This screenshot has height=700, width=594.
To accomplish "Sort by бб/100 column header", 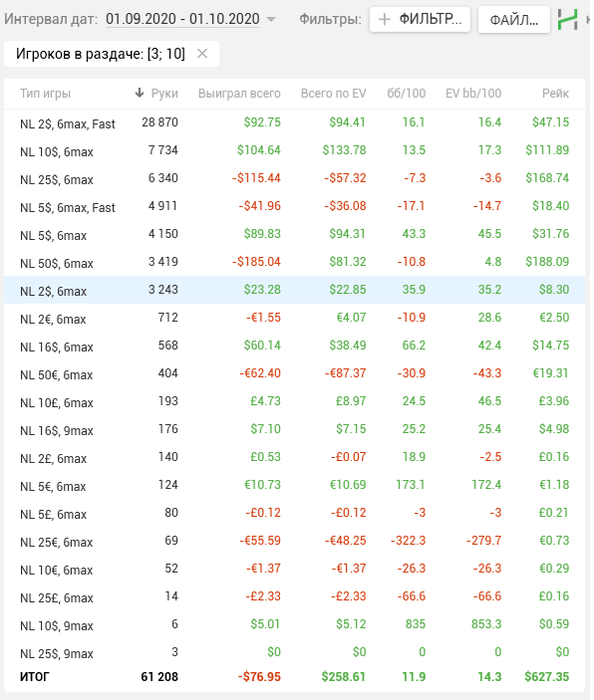I will (406, 93).
